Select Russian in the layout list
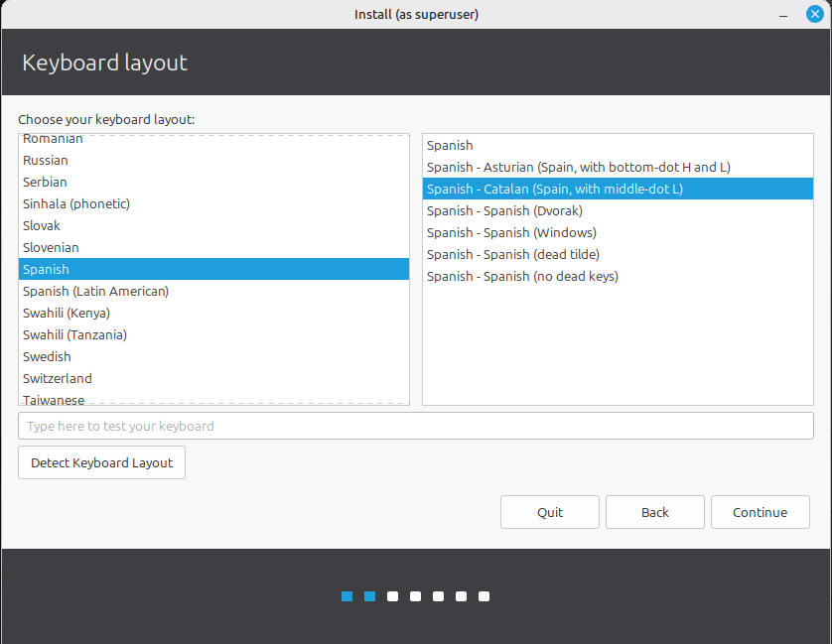Viewport: 832px width, 644px height. [x=46, y=160]
